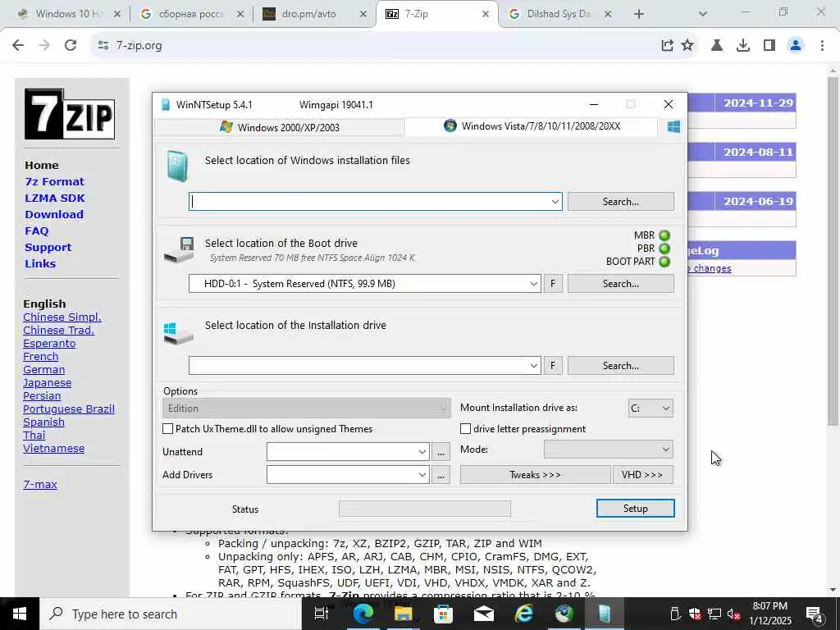Image resolution: width=840 pixels, height=630 pixels.
Task: Browse for drivers with ... button
Action: (441, 475)
